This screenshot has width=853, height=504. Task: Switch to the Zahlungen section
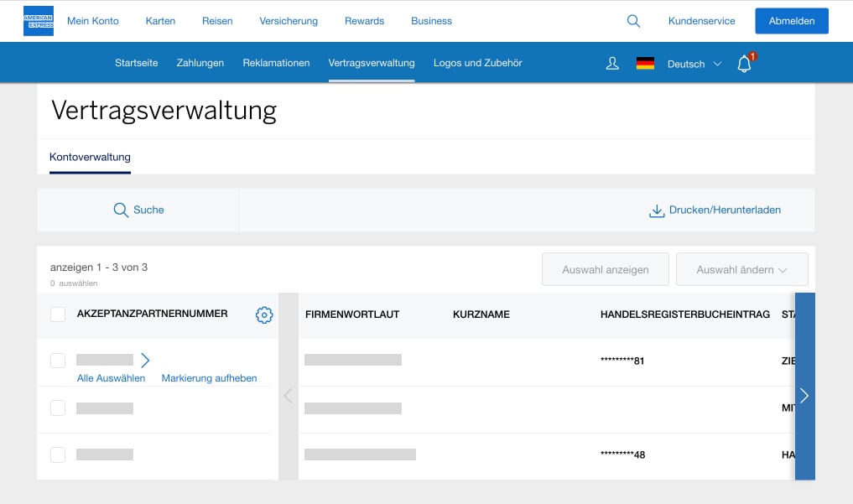200,62
